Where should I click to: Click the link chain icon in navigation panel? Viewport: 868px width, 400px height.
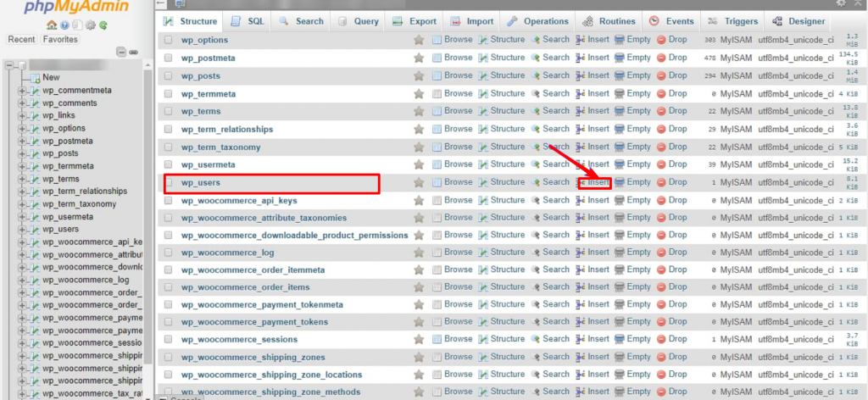tap(133, 53)
